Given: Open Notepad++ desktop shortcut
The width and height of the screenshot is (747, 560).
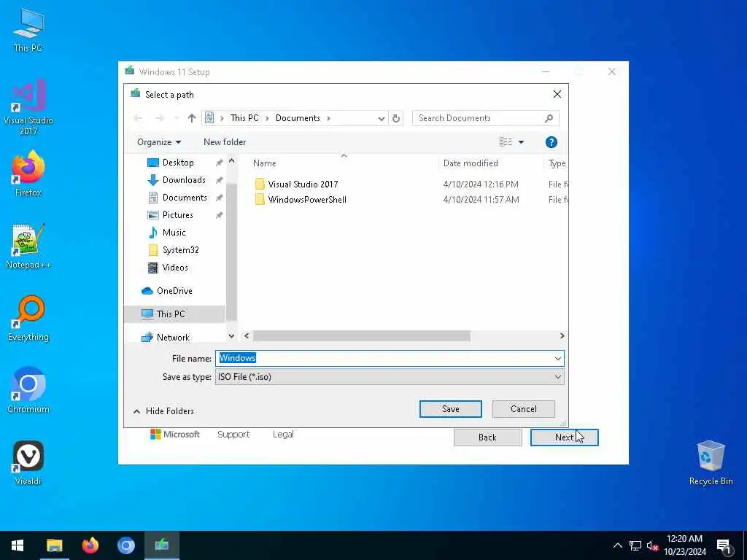Looking at the screenshot, I should tap(28, 246).
